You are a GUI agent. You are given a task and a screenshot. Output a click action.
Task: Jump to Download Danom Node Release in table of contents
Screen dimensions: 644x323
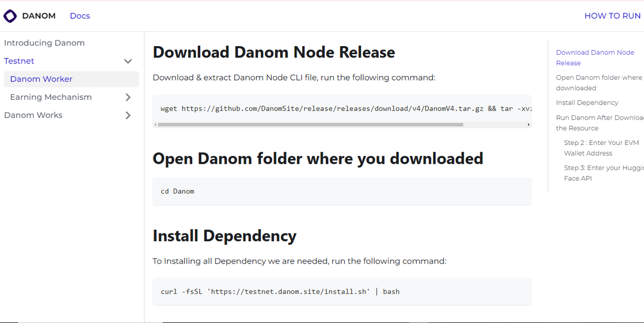595,57
